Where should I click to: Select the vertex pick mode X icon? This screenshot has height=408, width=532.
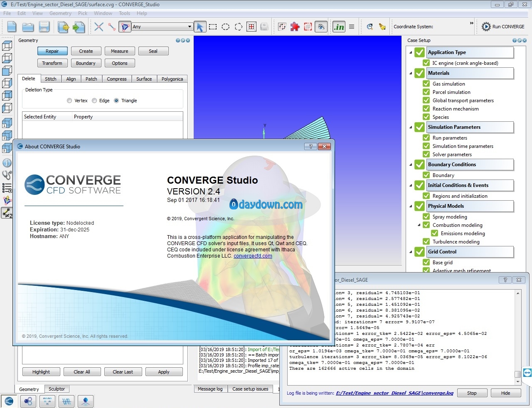[x=99, y=27]
